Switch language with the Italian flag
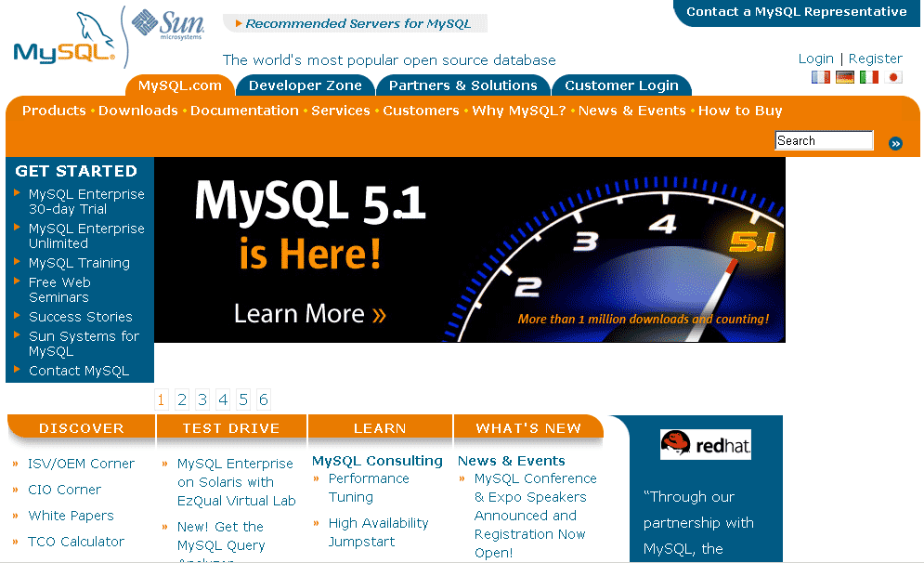 coord(868,77)
